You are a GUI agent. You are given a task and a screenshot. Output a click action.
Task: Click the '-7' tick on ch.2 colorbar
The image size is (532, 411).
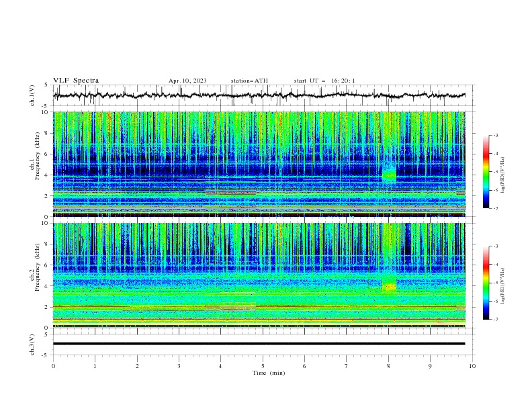click(x=496, y=320)
